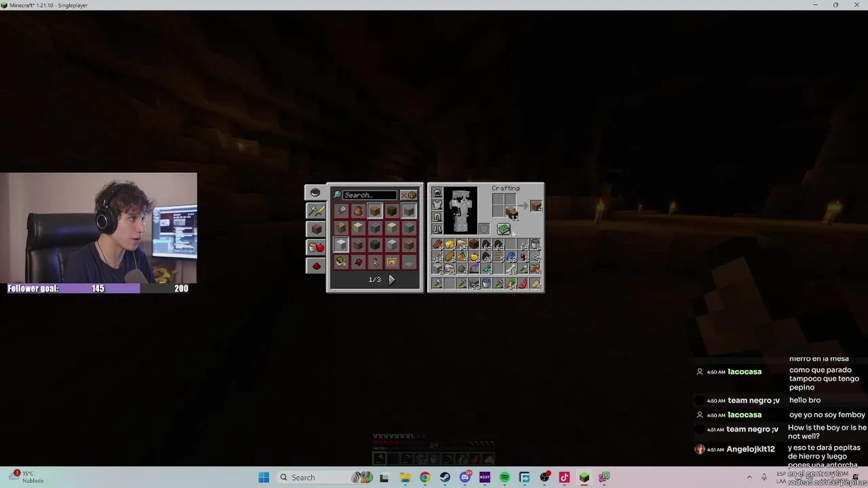Screen dimensions: 868x488
Task: Show hidden system tray icons chevron
Action: coord(749,477)
